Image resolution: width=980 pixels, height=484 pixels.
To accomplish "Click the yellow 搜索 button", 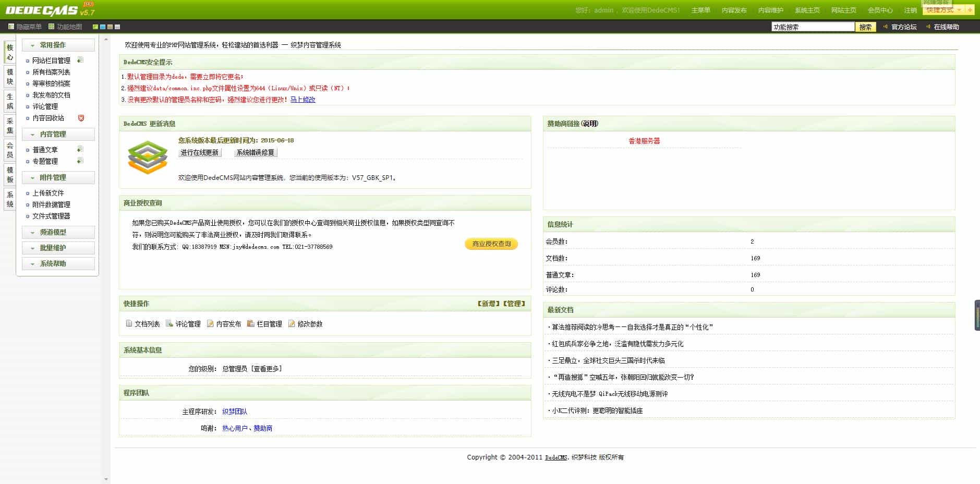I will click(x=865, y=27).
